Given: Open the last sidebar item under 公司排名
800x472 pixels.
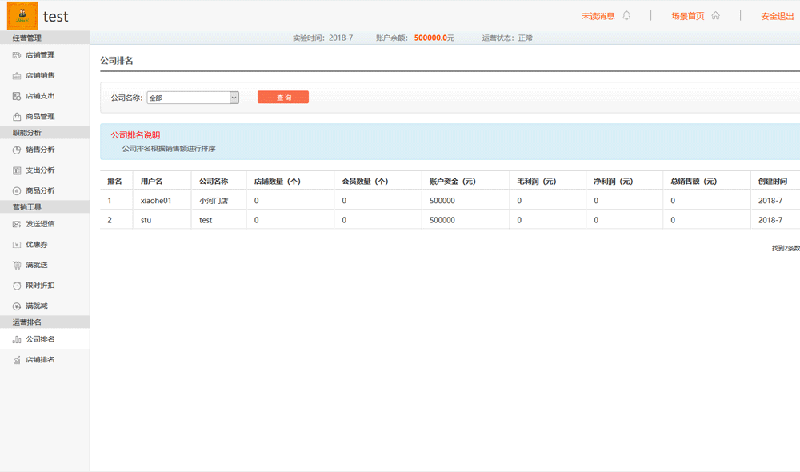Looking at the screenshot, I should coord(40,360).
